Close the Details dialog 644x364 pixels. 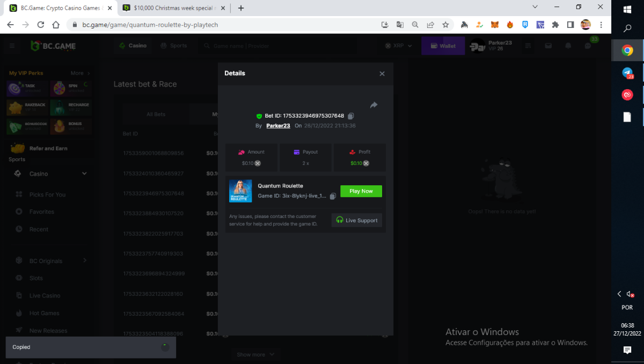(382, 74)
